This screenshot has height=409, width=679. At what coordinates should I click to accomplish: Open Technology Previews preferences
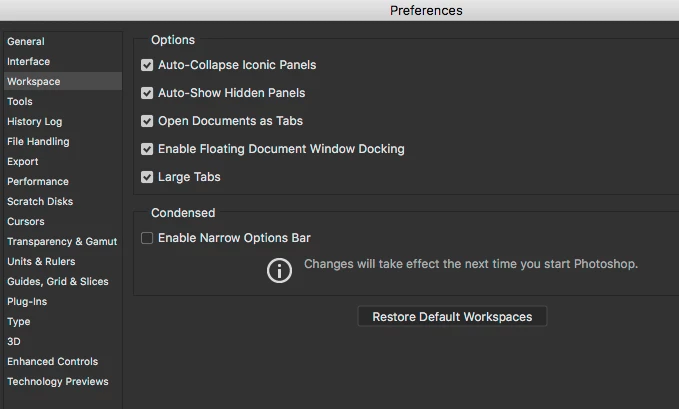[58, 381]
